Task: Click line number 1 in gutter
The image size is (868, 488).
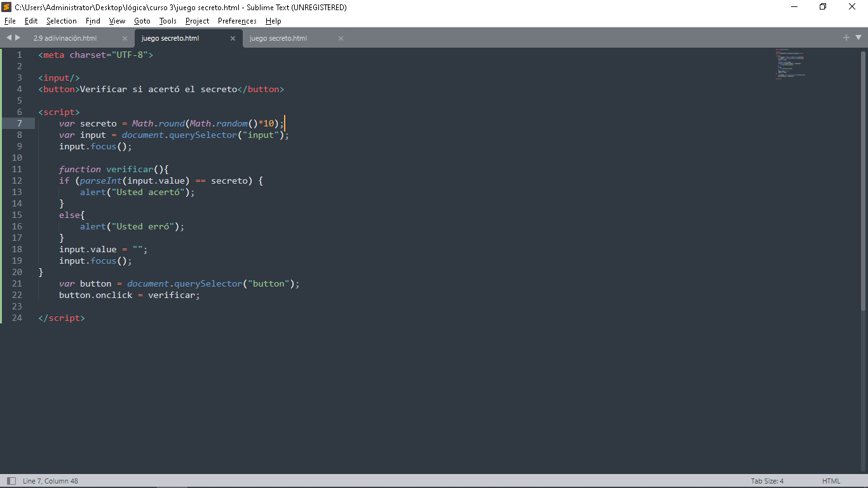Action: point(20,55)
